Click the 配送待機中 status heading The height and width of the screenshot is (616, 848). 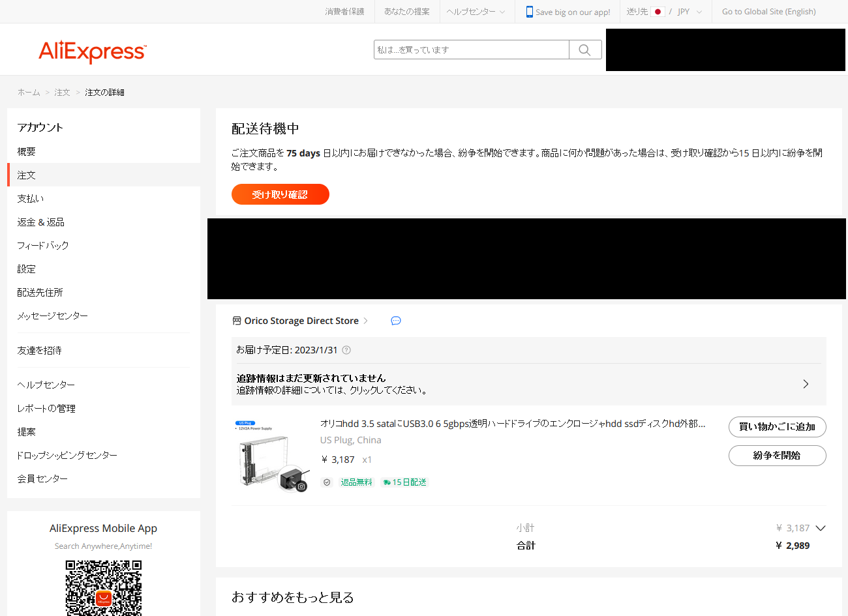pos(265,128)
